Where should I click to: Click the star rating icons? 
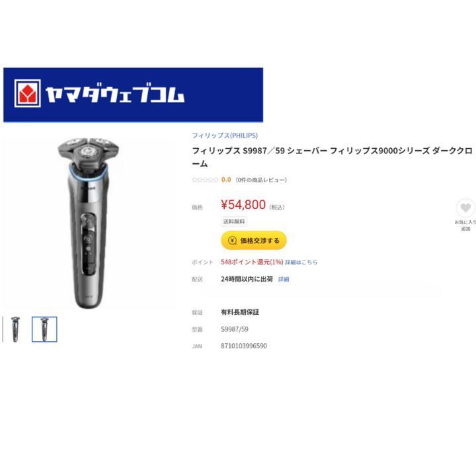point(205,180)
